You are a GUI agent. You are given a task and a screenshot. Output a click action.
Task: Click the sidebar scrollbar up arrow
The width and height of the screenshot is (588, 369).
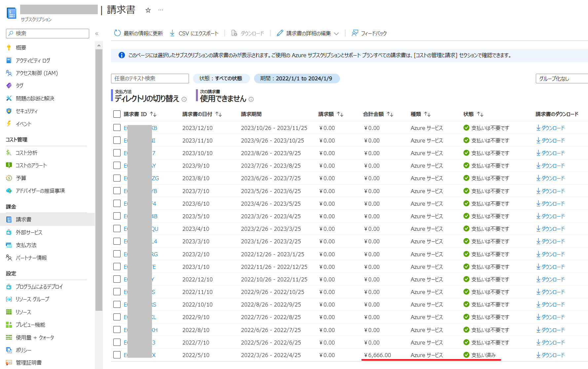click(99, 45)
